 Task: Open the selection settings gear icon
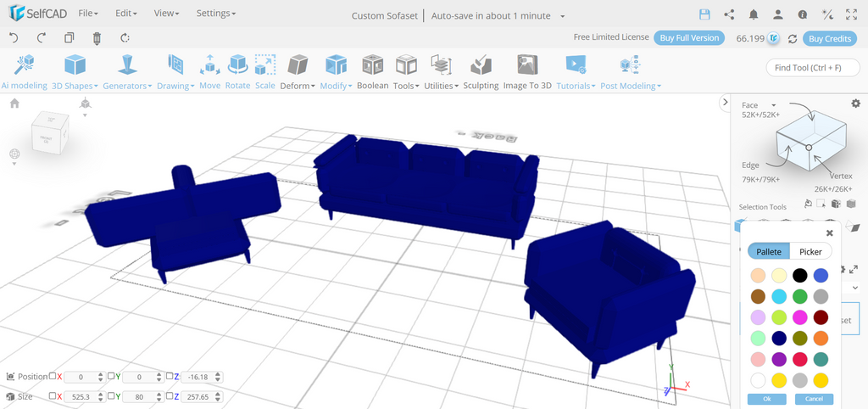pos(856,104)
